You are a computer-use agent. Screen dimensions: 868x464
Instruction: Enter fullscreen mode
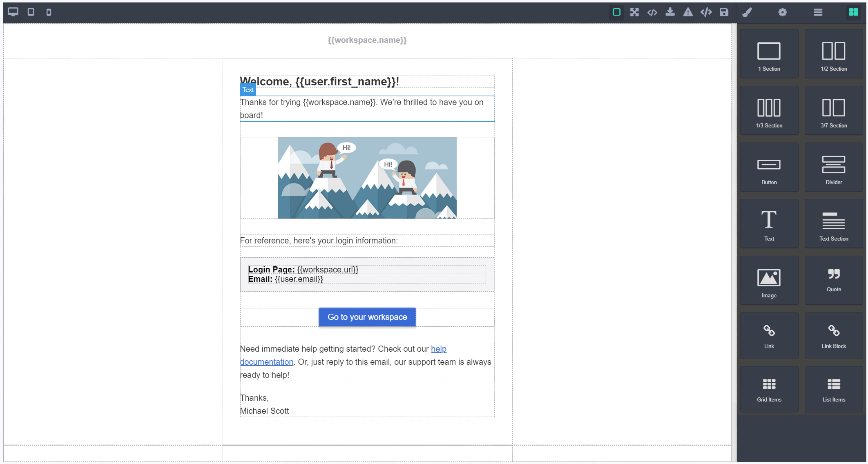[634, 12]
